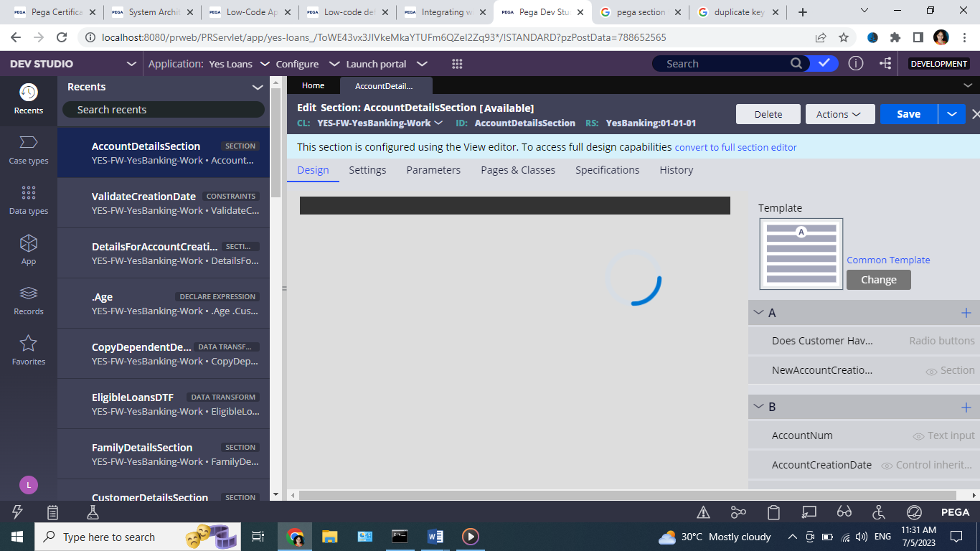The height and width of the screenshot is (551, 980).
Task: Open the Save options arrow
Action: pos(951,114)
